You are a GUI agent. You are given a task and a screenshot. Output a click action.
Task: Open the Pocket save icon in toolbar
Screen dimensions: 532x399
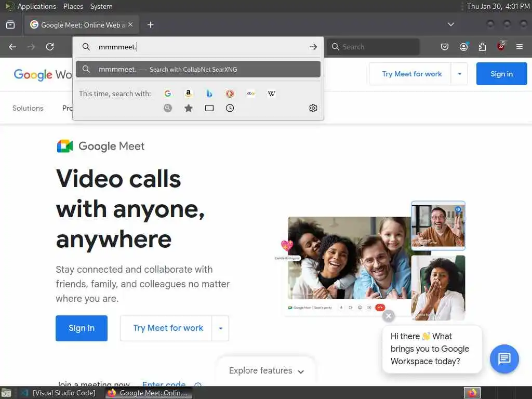[445, 47]
